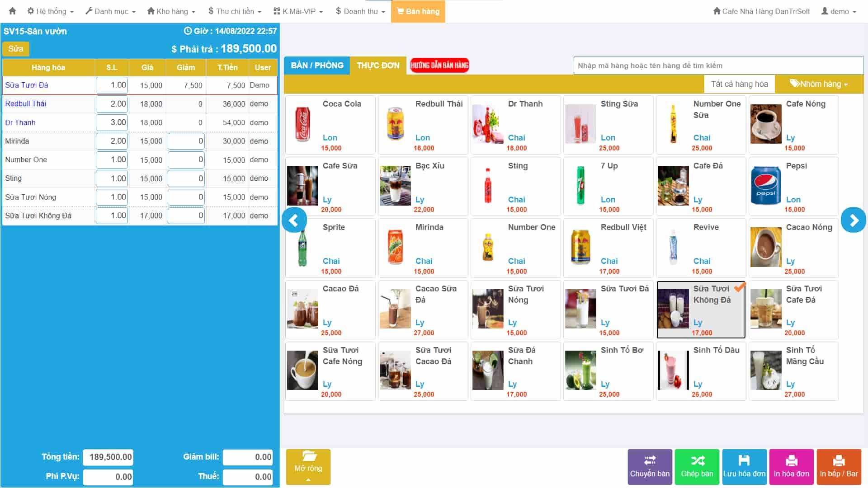The image size is (868, 488).
Task: Add Revive bottle to order
Action: tap(701, 248)
